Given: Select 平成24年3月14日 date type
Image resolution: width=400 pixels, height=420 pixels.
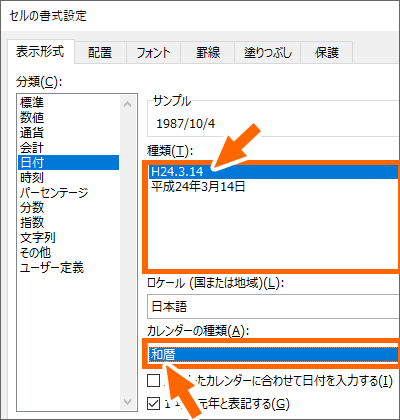Looking at the screenshot, I should tap(273, 186).
